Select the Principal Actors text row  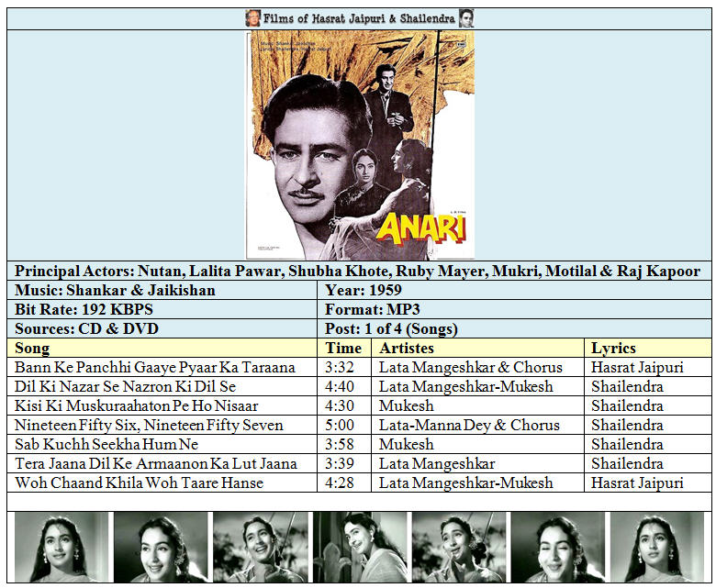pyautogui.click(x=357, y=271)
